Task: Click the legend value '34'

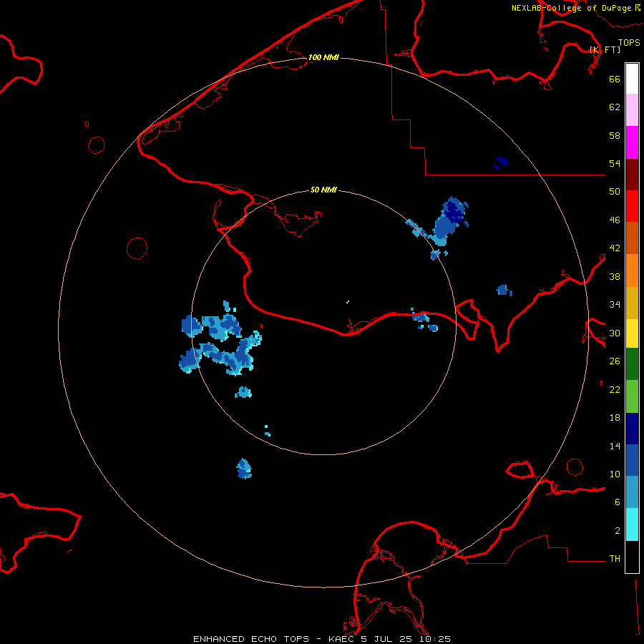Action: click(615, 305)
